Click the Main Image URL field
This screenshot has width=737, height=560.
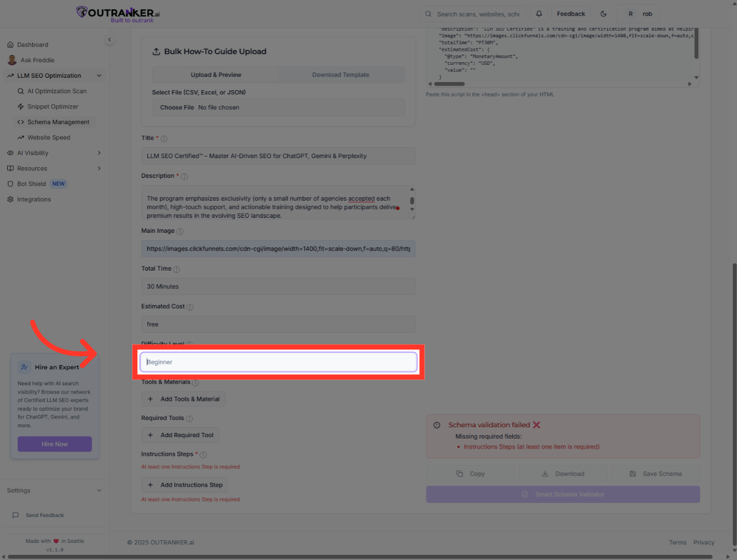[x=278, y=249]
